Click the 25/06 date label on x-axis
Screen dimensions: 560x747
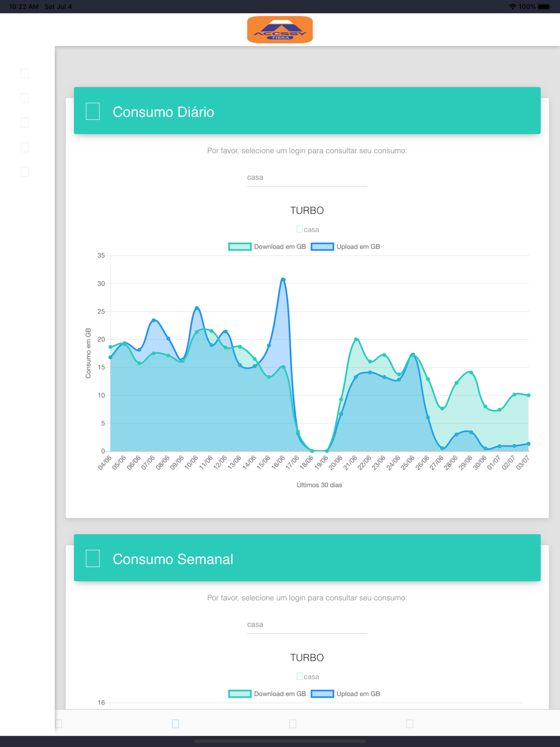click(407, 463)
